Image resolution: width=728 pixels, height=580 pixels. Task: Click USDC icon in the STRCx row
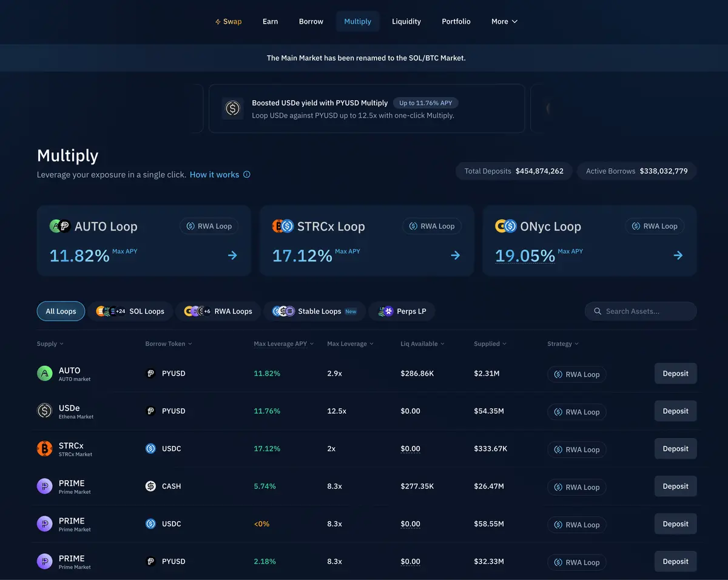tap(151, 449)
